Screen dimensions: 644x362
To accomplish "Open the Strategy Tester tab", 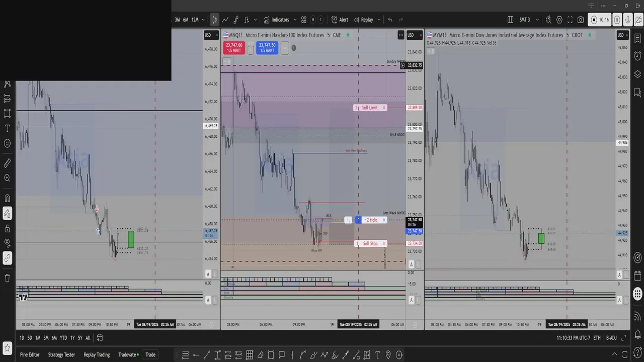I will (61, 354).
